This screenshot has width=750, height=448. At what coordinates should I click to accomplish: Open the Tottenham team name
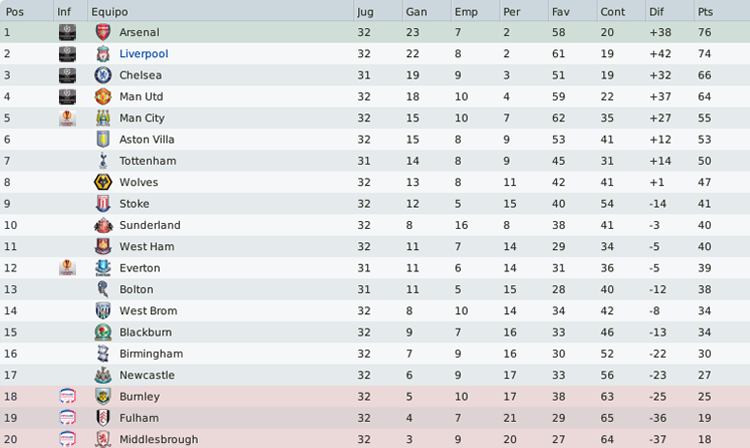[148, 161]
